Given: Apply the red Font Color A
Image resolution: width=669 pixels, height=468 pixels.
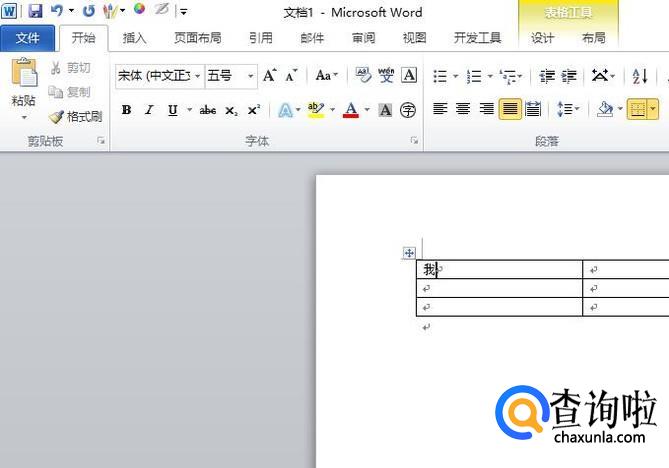Looking at the screenshot, I should point(351,110).
